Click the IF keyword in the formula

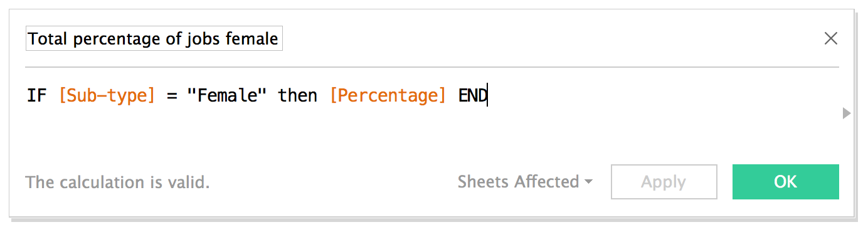tap(36, 96)
